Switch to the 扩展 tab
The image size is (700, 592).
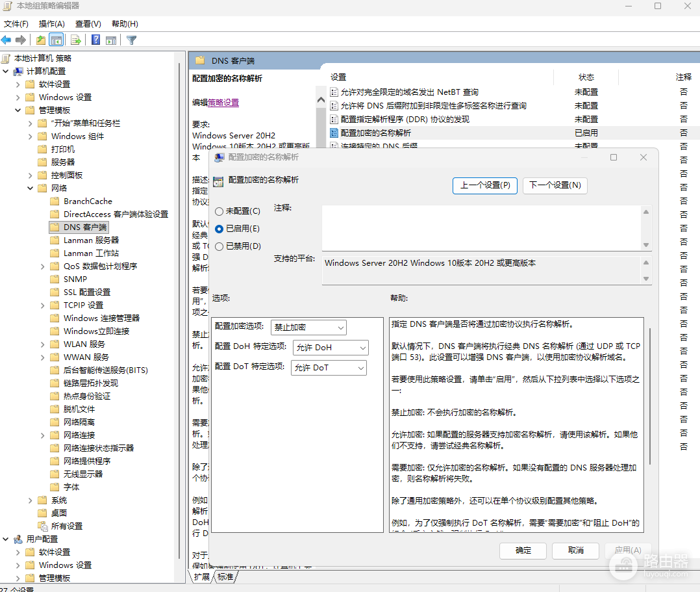(x=202, y=577)
